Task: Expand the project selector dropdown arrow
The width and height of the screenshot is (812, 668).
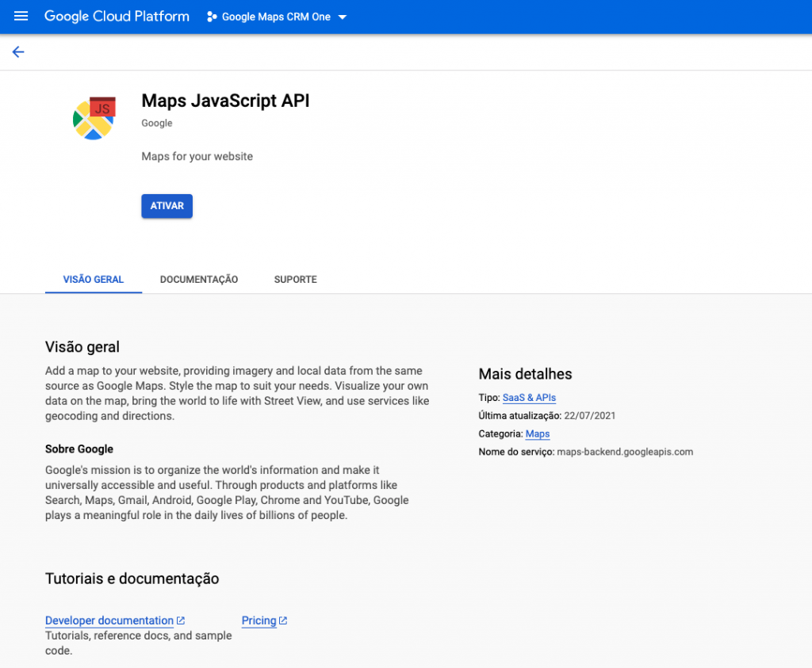Action: pyautogui.click(x=343, y=17)
